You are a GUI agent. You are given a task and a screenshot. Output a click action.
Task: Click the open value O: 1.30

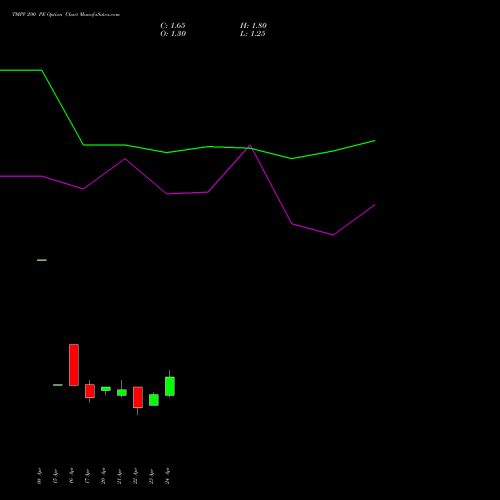click(173, 34)
